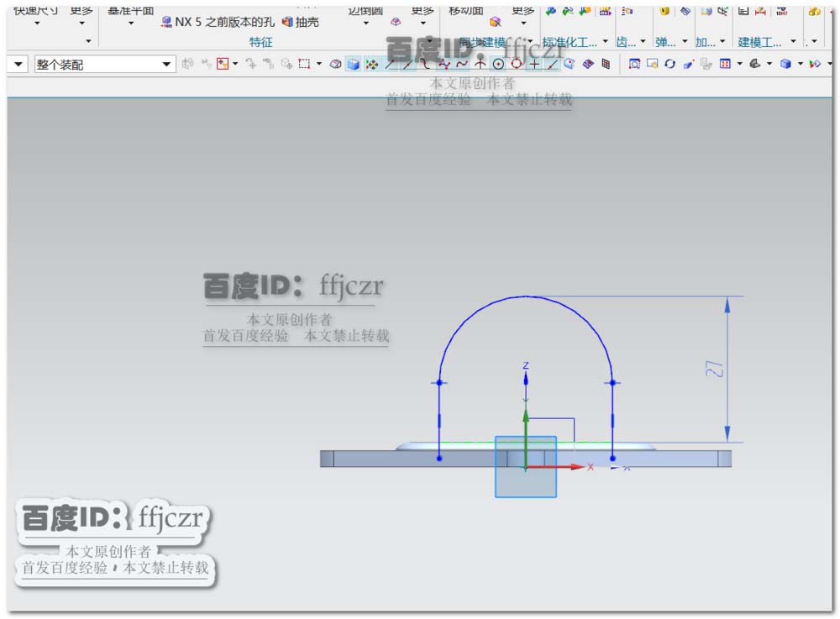Click the 27 dimension value in viewport
Screen dimensions: 840x619
[x=715, y=369]
